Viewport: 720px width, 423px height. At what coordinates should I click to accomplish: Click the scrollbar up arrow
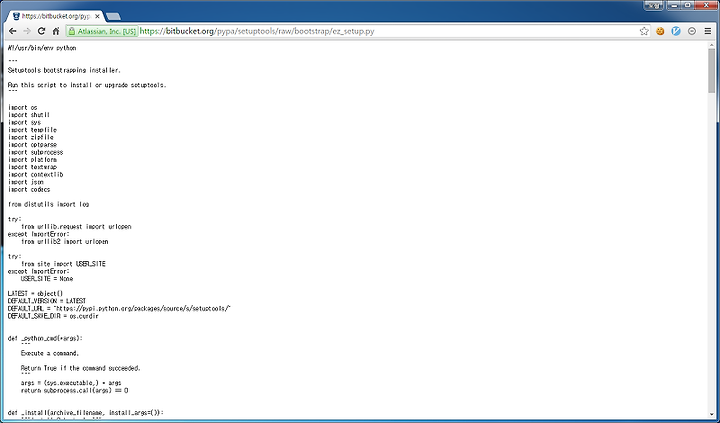[712, 45]
